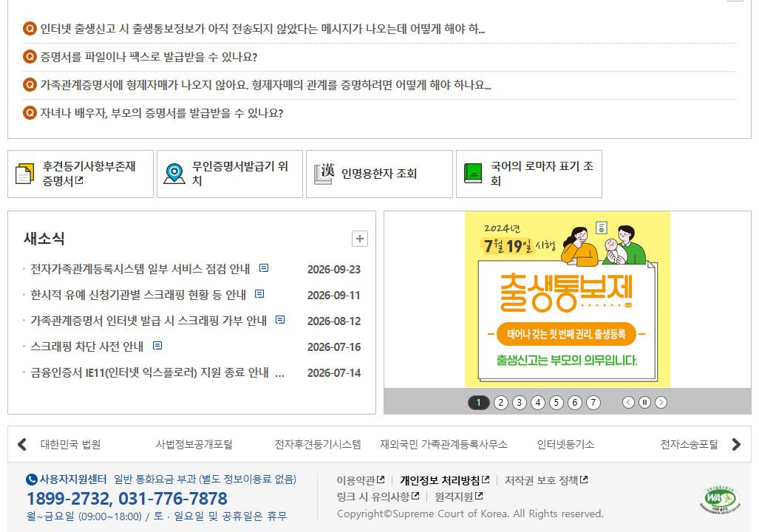Click the Q icon beside the fax issuance question
This screenshot has width=759, height=532.
30,57
